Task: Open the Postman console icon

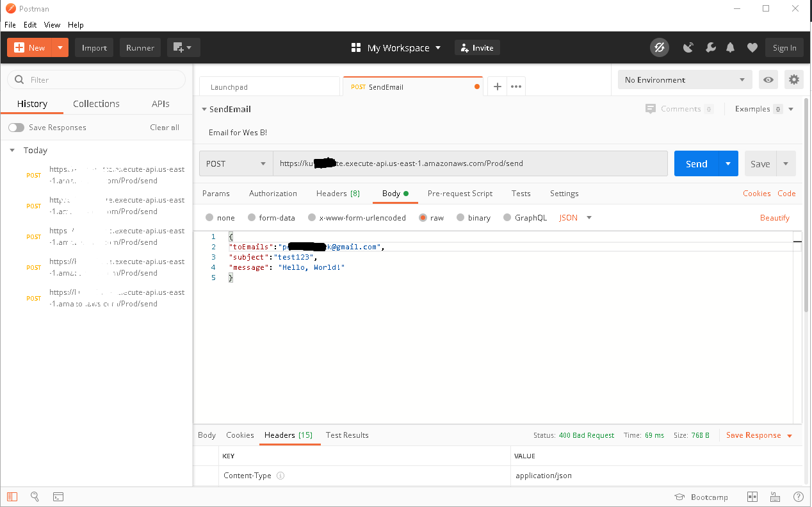Action: coord(58,497)
